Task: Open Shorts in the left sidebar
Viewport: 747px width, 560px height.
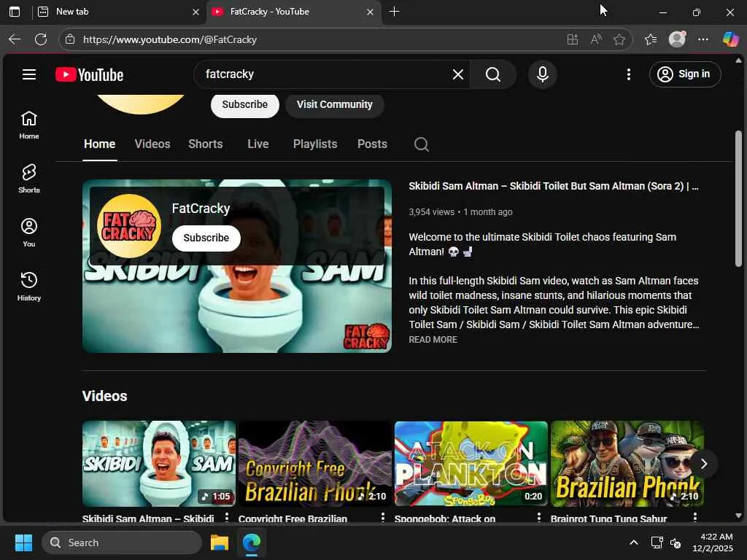Action: pyautogui.click(x=29, y=179)
